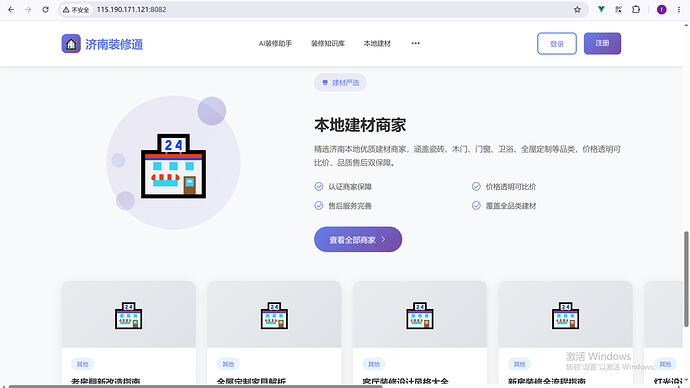The image size is (690, 388).
Task: Bookmark this page with the star icon
Action: click(x=577, y=9)
